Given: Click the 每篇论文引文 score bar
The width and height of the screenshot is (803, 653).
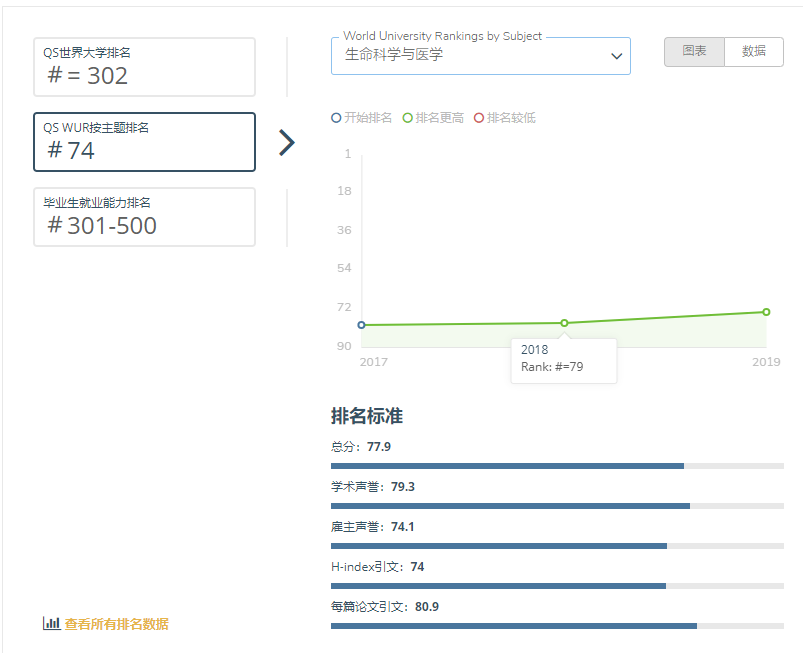Looking at the screenshot, I should point(557,626).
